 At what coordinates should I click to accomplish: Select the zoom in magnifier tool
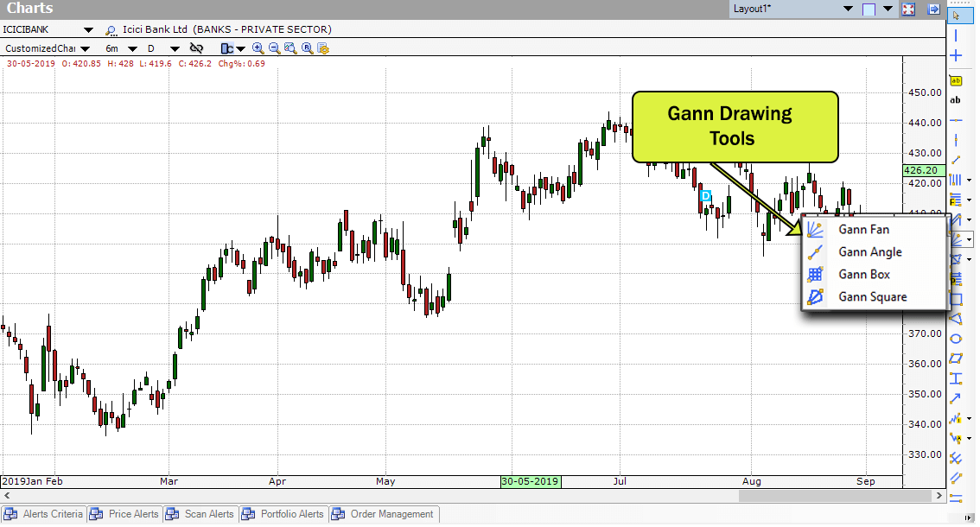[258, 48]
